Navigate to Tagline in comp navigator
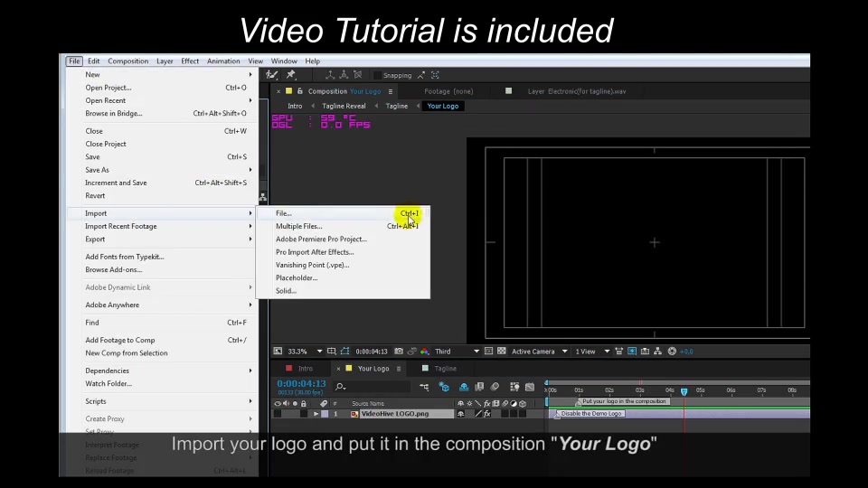 point(396,107)
